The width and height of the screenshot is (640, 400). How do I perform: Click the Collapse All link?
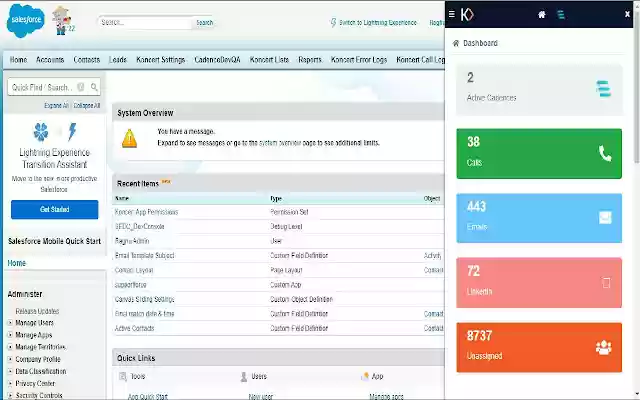click(x=87, y=105)
